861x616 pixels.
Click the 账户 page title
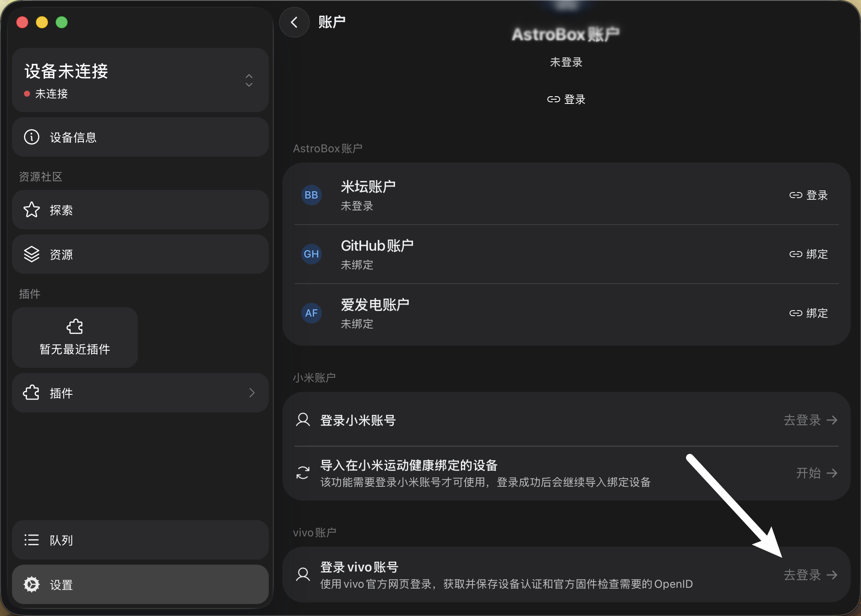tap(332, 22)
